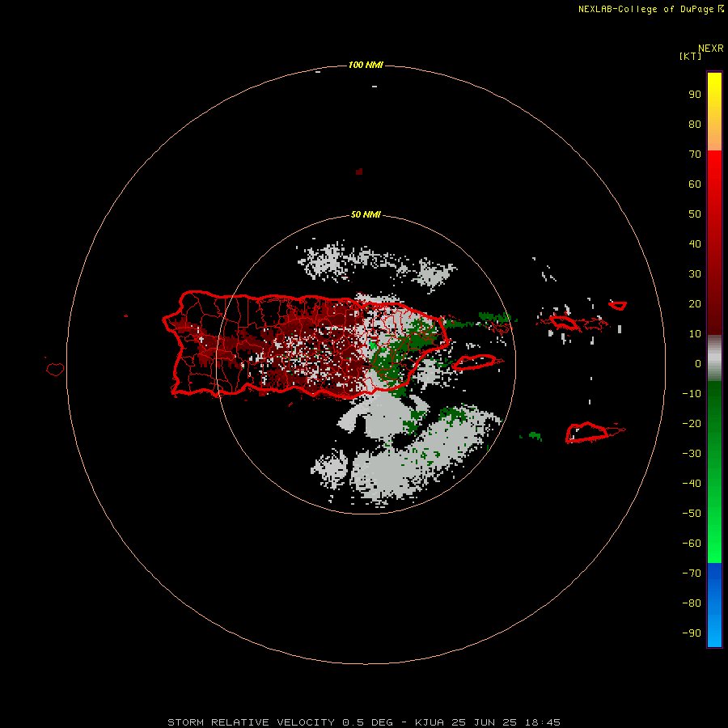Click the 20 value on the velocity scale
This screenshot has height=728, width=728.
pos(695,304)
